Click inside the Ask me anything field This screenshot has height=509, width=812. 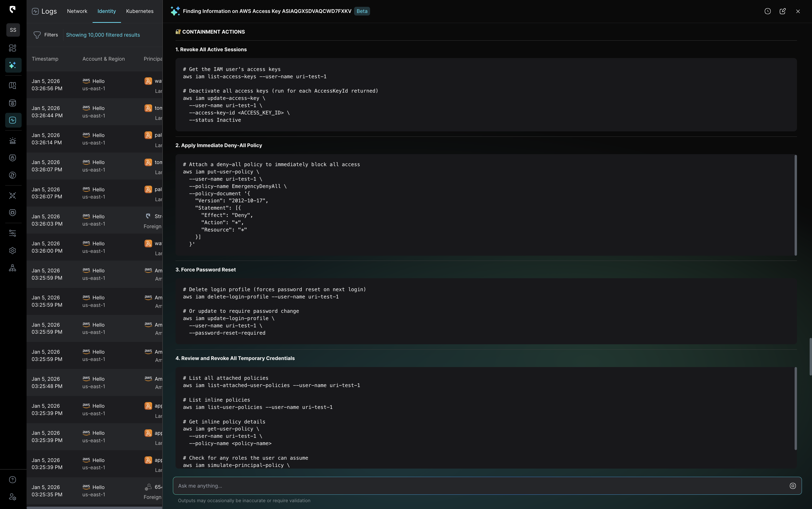click(x=404, y=486)
